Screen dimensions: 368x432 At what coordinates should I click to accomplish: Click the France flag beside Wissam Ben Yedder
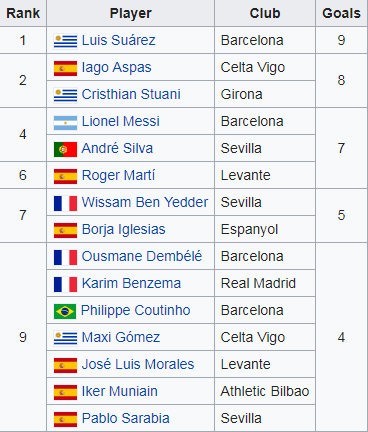(x=65, y=203)
